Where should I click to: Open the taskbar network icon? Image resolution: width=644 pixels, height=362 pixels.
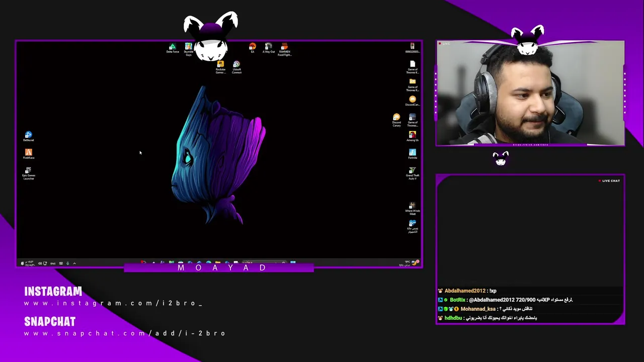[x=45, y=263]
